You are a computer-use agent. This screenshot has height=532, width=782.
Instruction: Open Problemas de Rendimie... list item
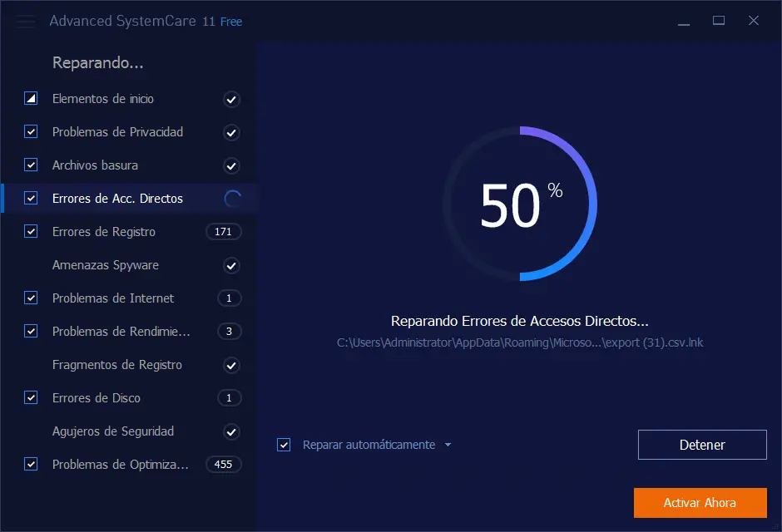point(129,332)
